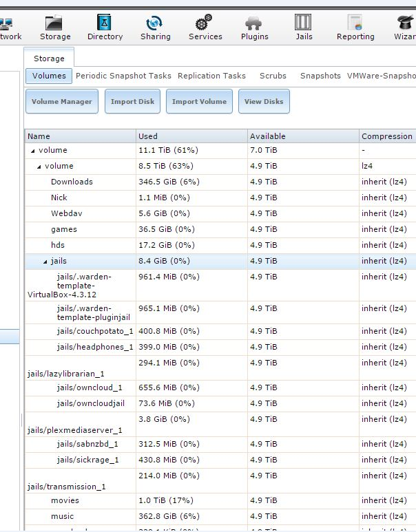Collapse the jails dataset tree
Screen dimensions: 416x532
click(45, 262)
